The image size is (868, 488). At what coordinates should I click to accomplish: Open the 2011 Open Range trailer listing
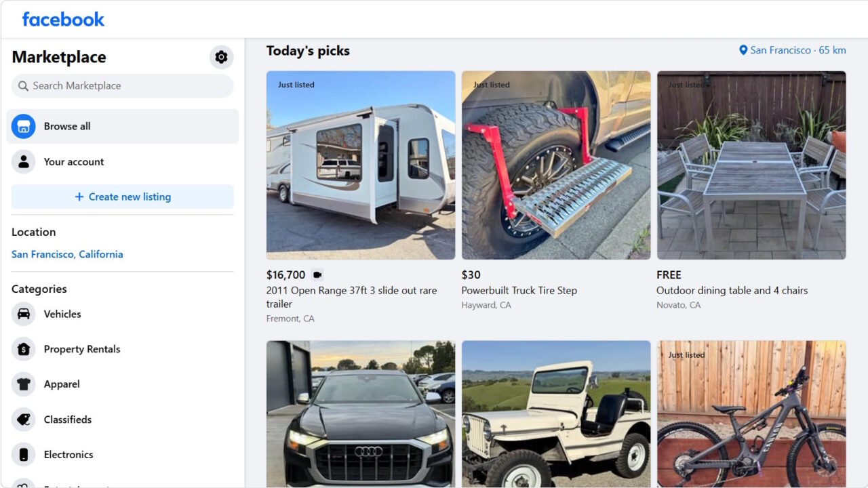click(360, 165)
